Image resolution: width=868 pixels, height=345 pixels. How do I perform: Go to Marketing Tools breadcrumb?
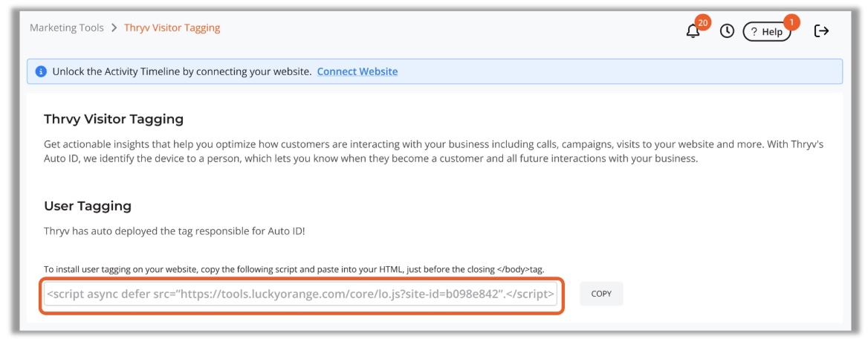click(67, 28)
